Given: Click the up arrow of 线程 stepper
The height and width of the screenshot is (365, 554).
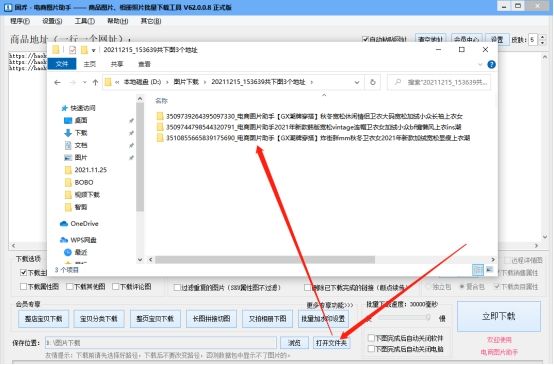Looking at the screenshot, I should point(542,37).
